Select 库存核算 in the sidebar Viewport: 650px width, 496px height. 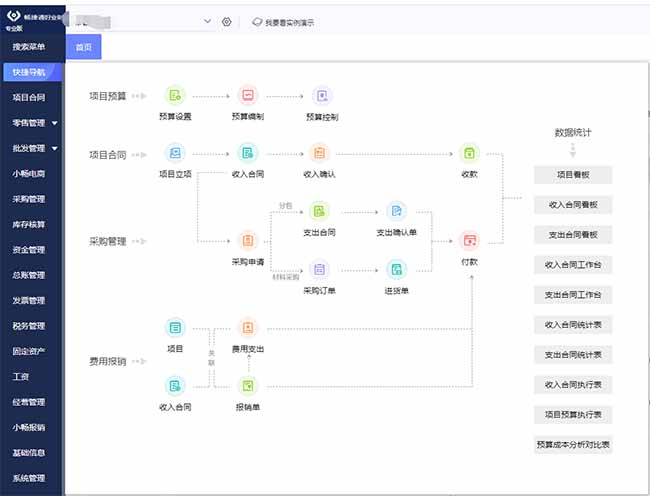[x=29, y=224]
